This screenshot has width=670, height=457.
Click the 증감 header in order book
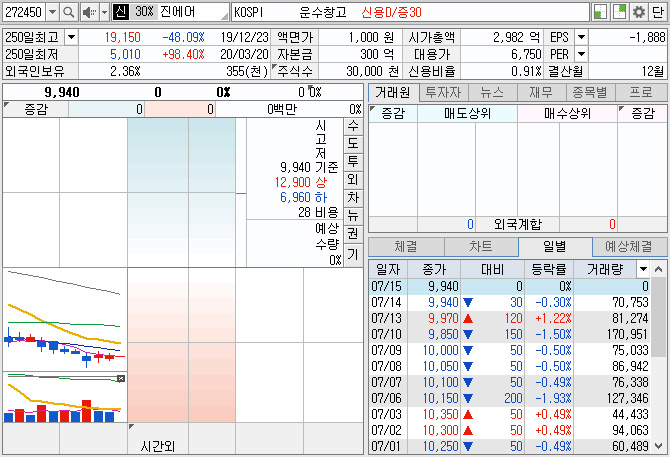pos(35,109)
